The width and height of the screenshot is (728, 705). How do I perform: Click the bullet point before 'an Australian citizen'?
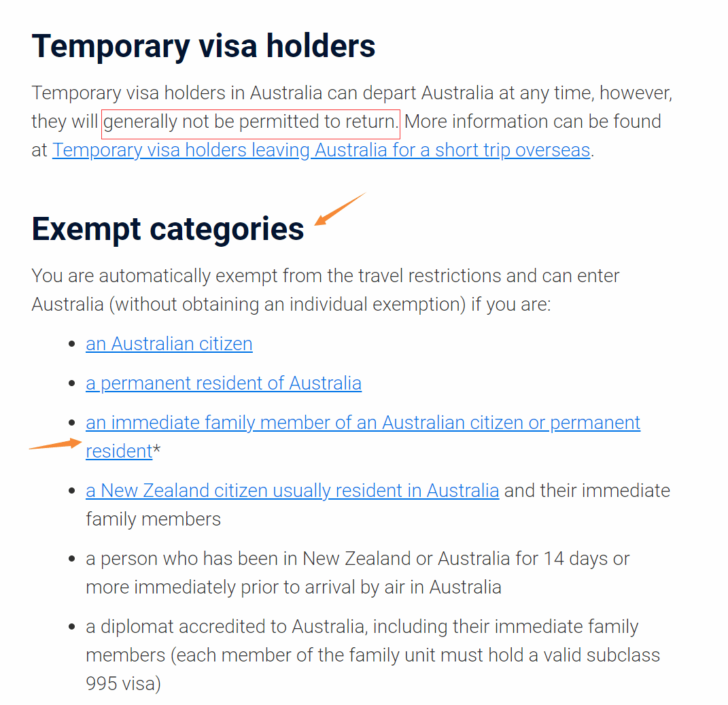pyautogui.click(x=71, y=344)
